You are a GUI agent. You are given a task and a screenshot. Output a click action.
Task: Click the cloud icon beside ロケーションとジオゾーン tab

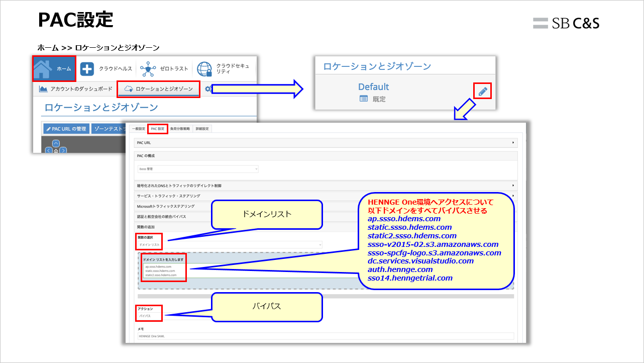coord(128,89)
